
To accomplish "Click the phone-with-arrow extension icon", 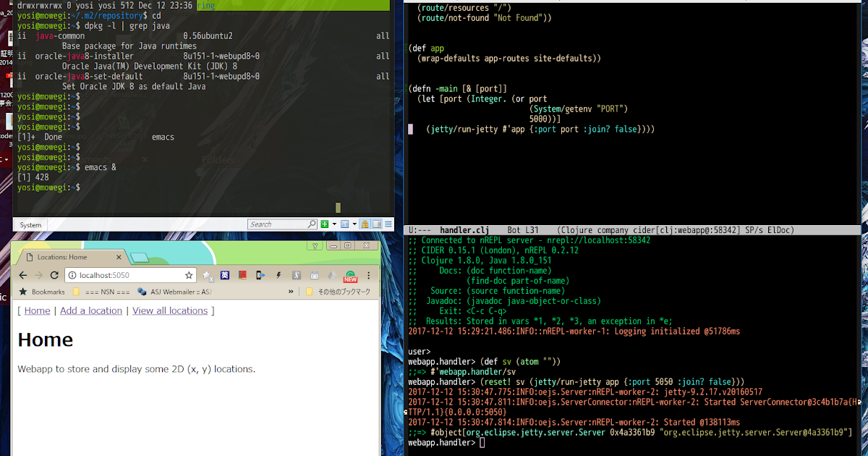I will [260, 276].
